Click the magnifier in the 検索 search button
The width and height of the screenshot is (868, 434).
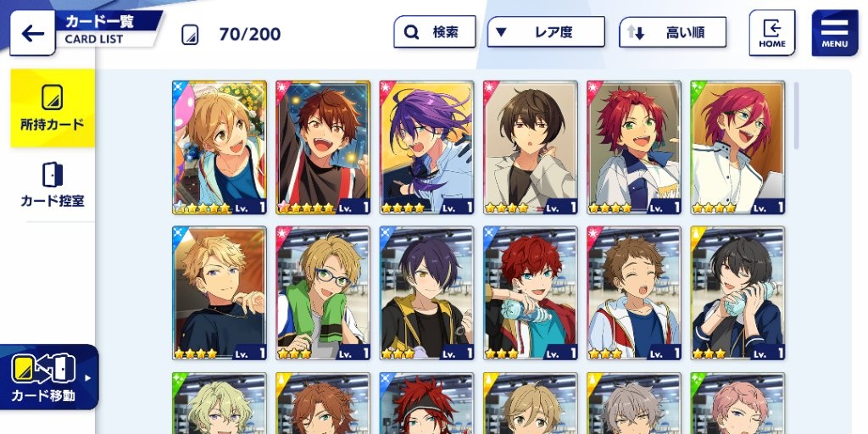pyautogui.click(x=411, y=32)
